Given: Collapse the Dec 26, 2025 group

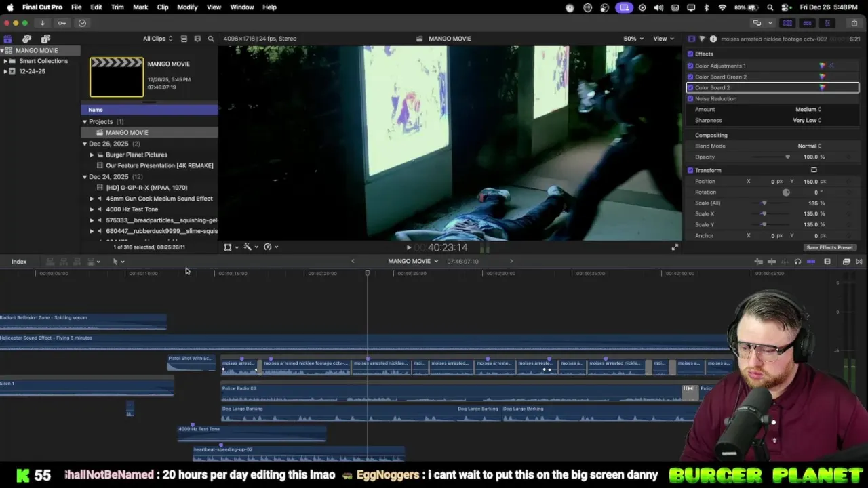Looking at the screenshot, I should point(85,144).
